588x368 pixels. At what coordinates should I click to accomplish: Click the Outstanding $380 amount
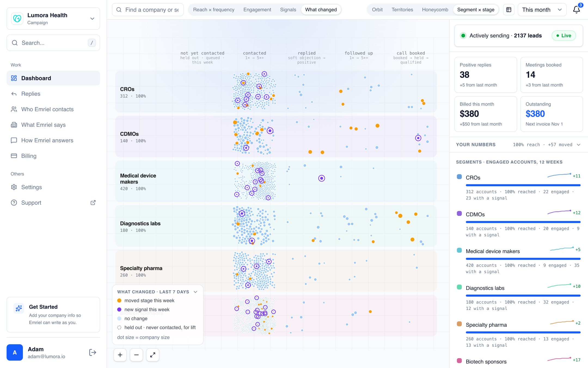pos(535,114)
